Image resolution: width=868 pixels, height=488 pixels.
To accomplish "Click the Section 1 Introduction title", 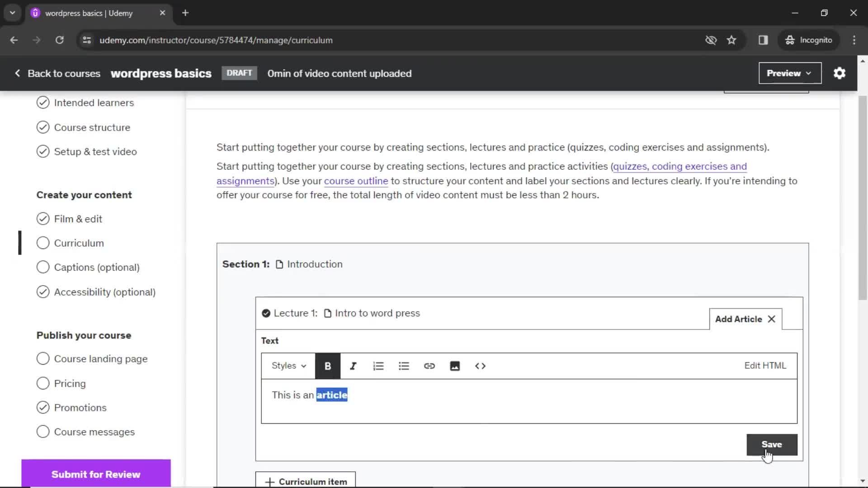I will click(x=315, y=264).
